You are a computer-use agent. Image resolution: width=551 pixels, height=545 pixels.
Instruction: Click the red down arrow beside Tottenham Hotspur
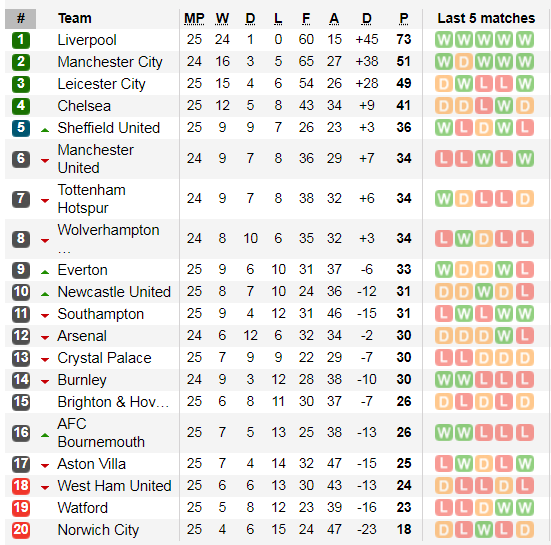45,201
